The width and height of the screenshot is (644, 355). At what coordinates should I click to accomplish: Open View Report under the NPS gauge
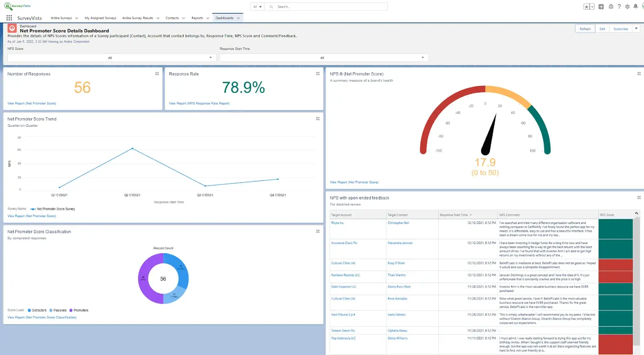coord(354,182)
